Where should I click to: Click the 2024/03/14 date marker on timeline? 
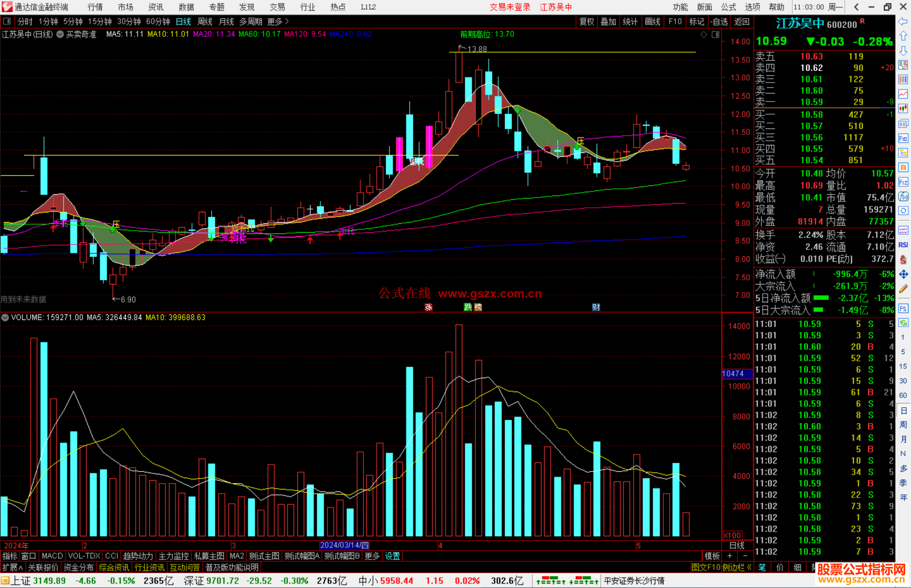pyautogui.click(x=344, y=545)
